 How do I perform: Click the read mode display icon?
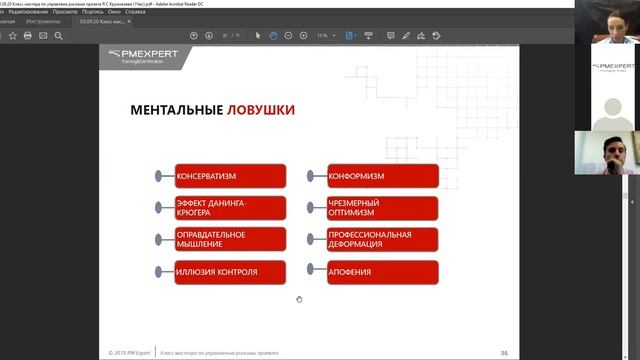[369, 36]
